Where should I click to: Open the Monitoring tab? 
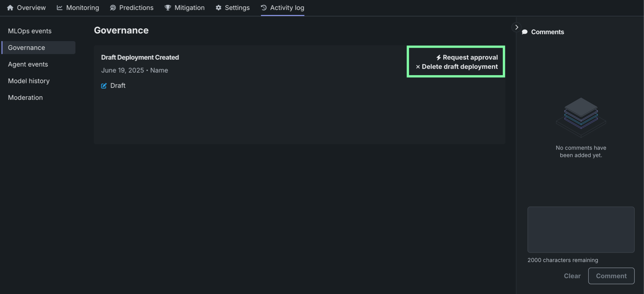tap(82, 8)
